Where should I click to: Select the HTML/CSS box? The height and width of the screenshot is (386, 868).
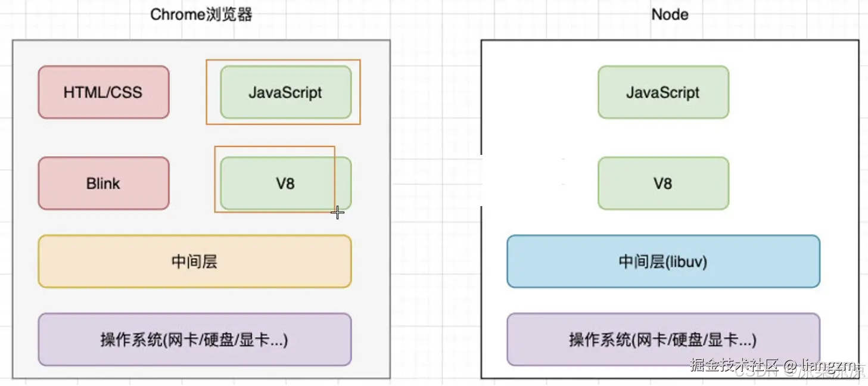103,92
